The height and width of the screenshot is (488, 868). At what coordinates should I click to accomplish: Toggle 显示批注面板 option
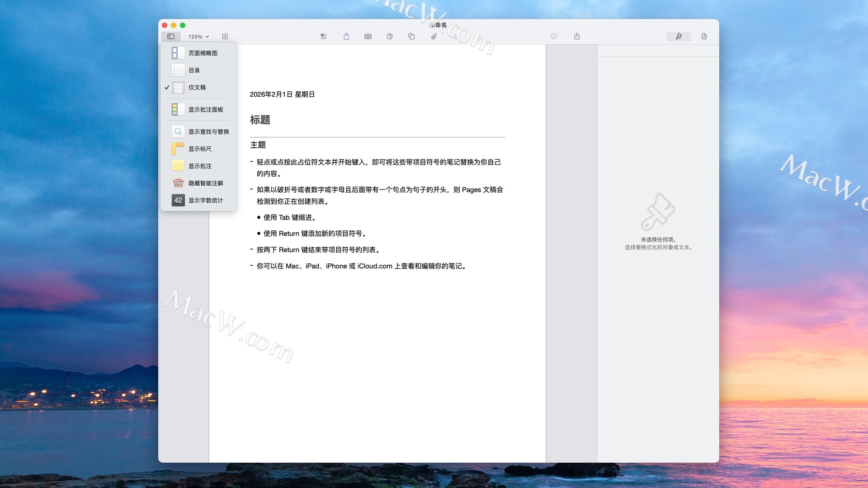click(x=205, y=110)
